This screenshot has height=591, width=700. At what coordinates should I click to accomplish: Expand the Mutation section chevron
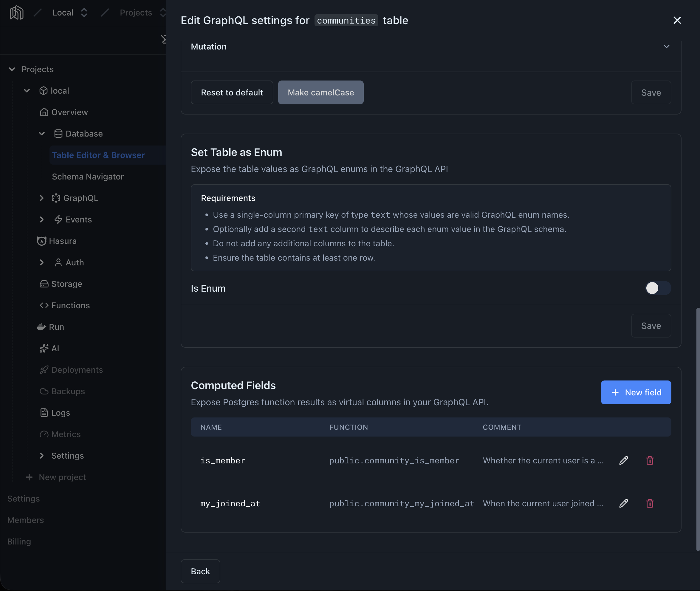pos(667,47)
